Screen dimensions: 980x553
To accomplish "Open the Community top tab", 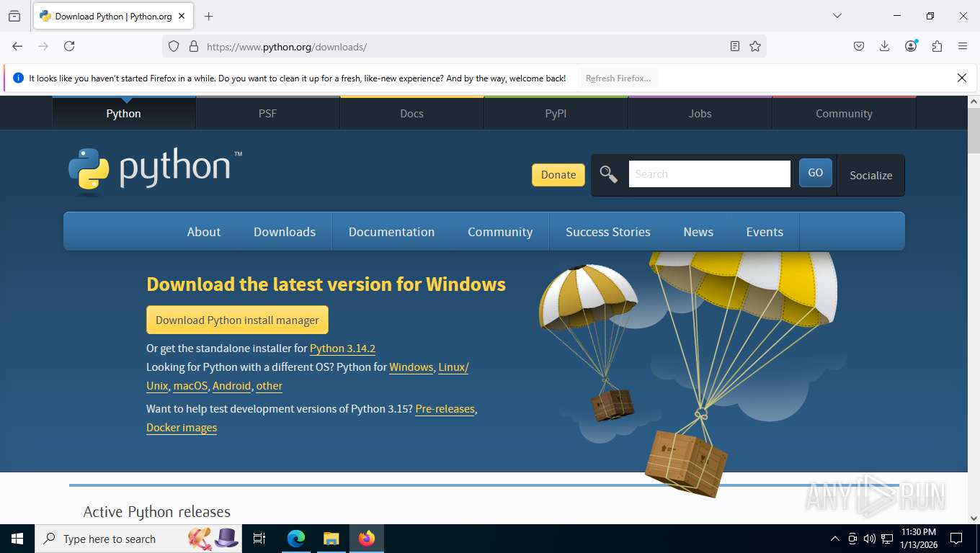I will pyautogui.click(x=845, y=113).
